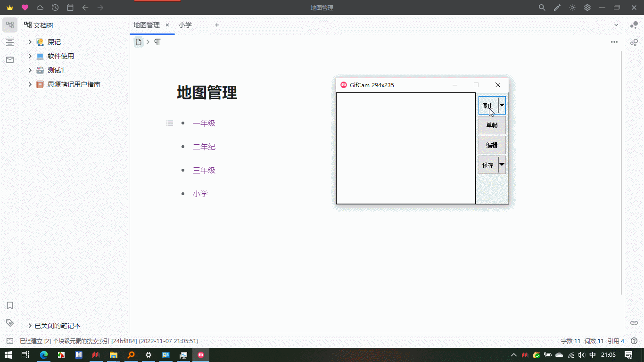Image resolution: width=644 pixels, height=362 pixels.
Task: Add a new tab with plus
Action: point(217,25)
